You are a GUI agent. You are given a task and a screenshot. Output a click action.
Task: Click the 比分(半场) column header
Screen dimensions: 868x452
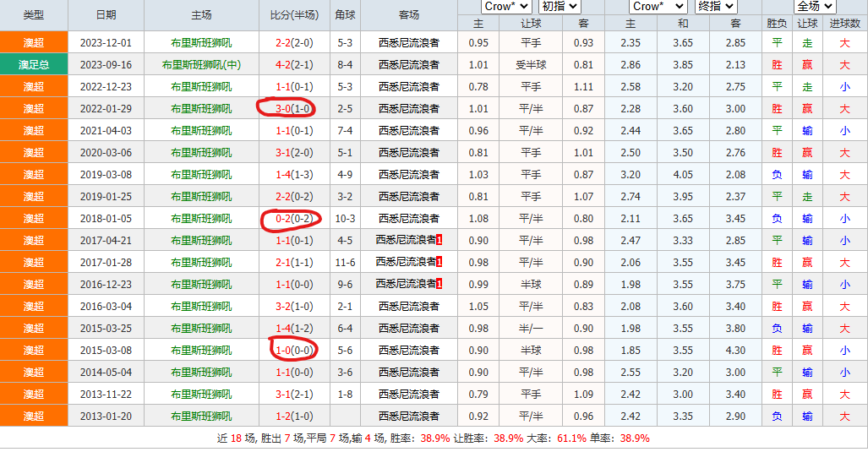294,15
